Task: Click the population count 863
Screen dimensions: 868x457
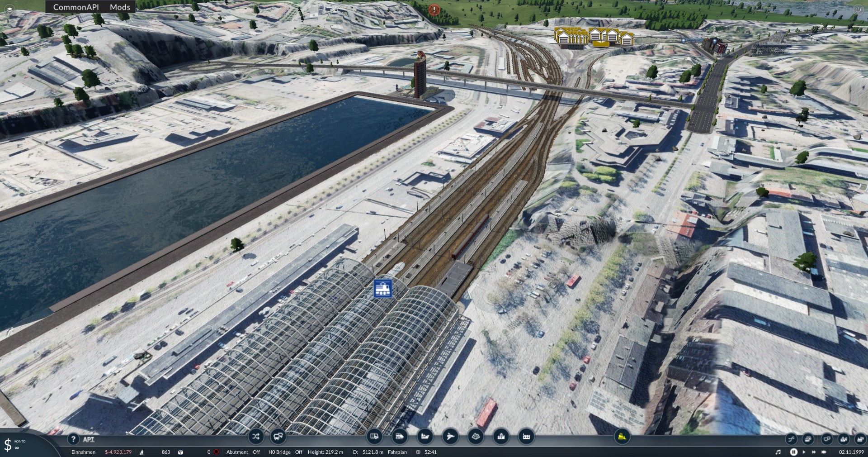Action: tap(166, 452)
